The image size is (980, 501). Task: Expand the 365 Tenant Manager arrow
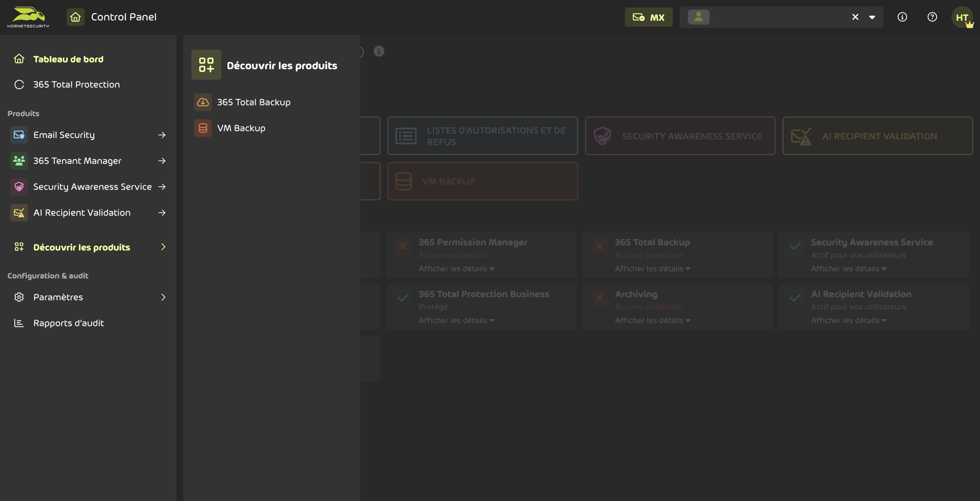pos(162,161)
